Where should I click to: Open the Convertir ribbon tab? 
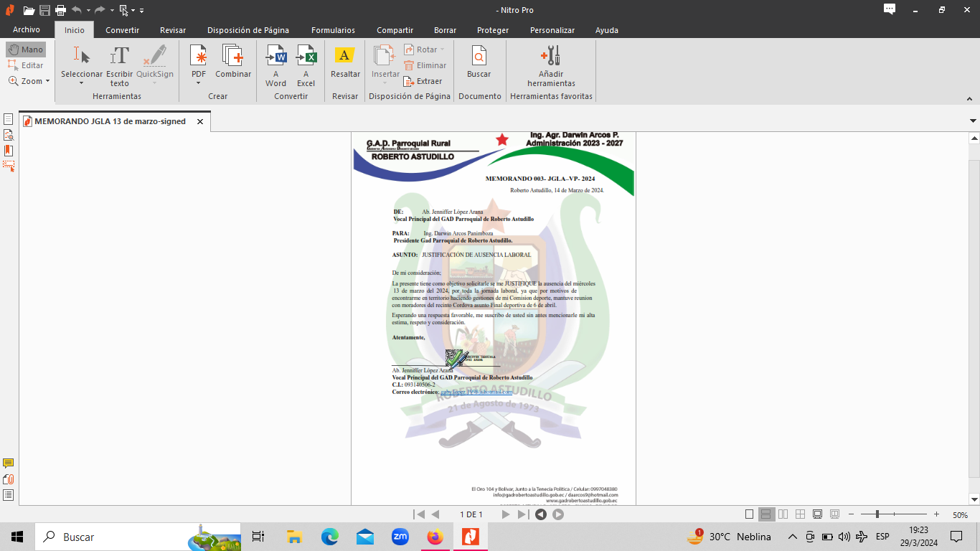(122, 30)
